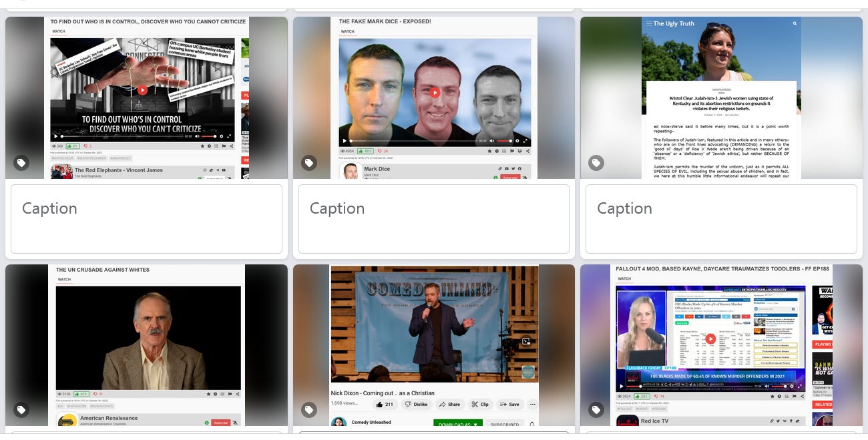Screen dimensions: 868x440
Task: Click 'THE FAKE MARK DICE - EXPOSED!' title text
Action: click(385, 21)
